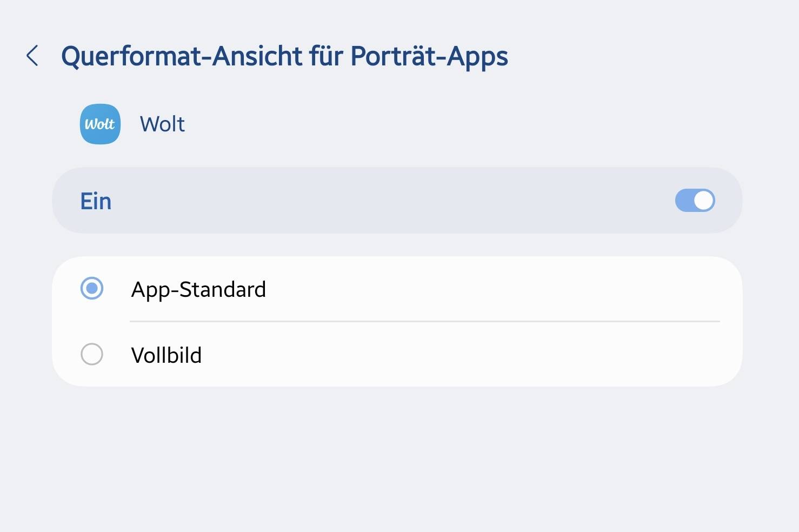Click the blue Wolt logo tile
The height and width of the screenshot is (532, 799).
pyautogui.click(x=100, y=124)
